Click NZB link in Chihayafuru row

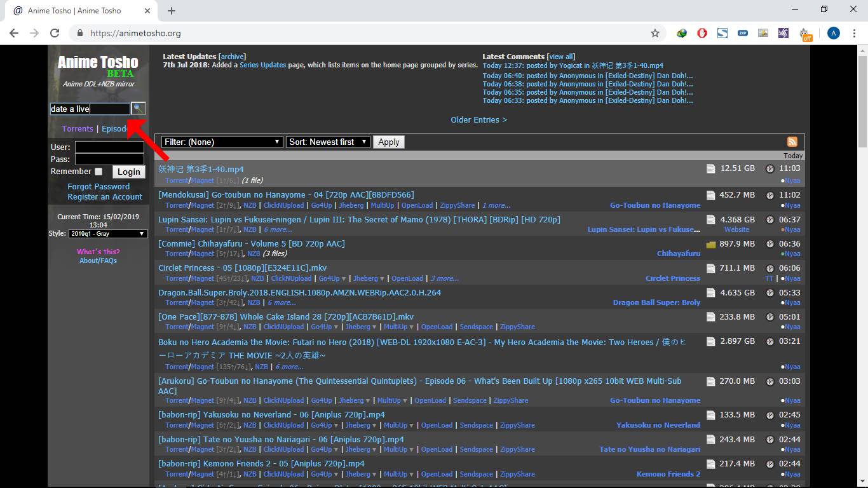pos(254,254)
